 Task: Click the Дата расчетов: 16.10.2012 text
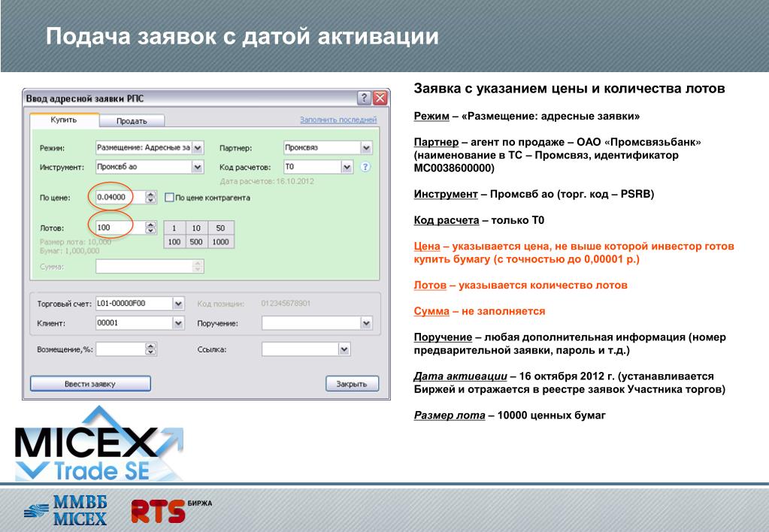click(x=267, y=181)
